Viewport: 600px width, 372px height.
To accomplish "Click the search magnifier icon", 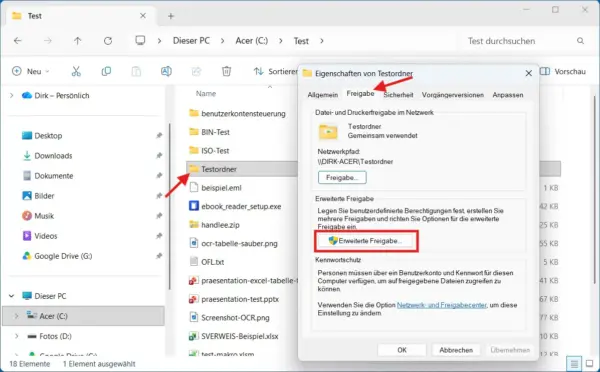I will point(580,41).
